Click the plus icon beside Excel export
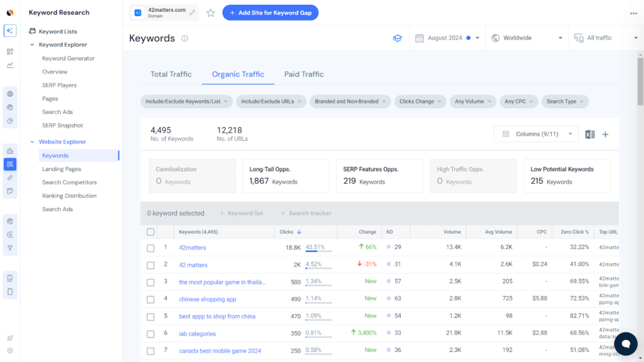This screenshot has height=362, width=644. (x=606, y=134)
